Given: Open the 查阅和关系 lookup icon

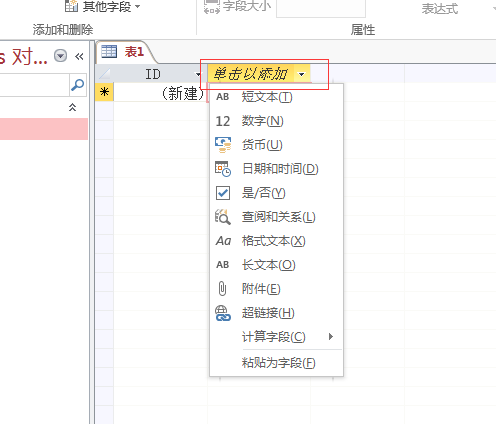Looking at the screenshot, I should (x=223, y=217).
